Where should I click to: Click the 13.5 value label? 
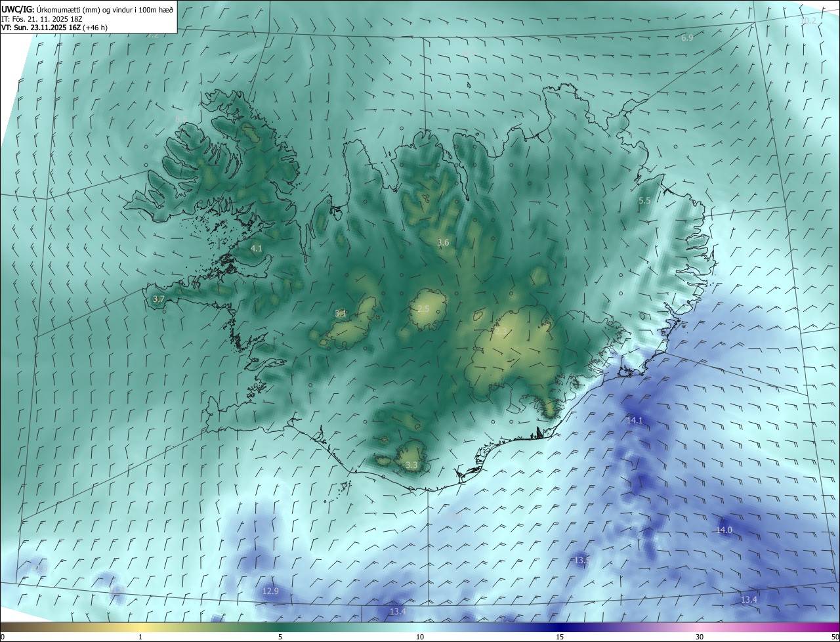[582, 561]
